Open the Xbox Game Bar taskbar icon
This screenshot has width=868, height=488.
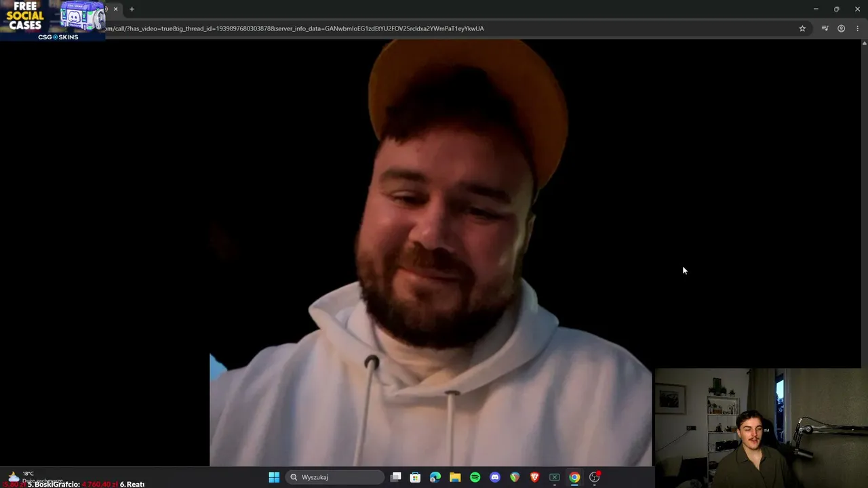[554, 477]
